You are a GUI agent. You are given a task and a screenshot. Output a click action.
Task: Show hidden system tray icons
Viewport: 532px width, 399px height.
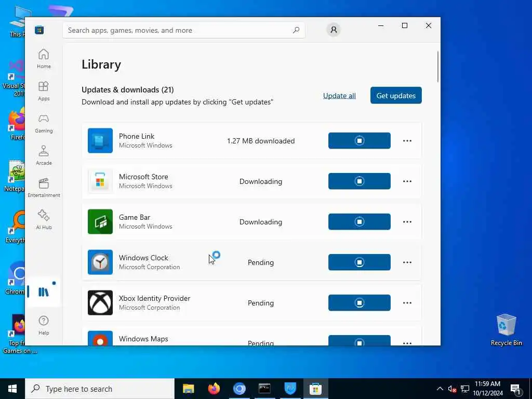440,389
